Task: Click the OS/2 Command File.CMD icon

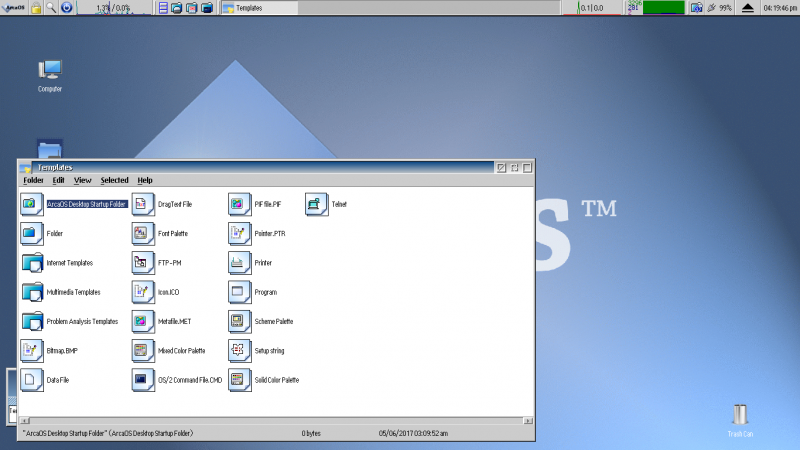Action: point(142,380)
